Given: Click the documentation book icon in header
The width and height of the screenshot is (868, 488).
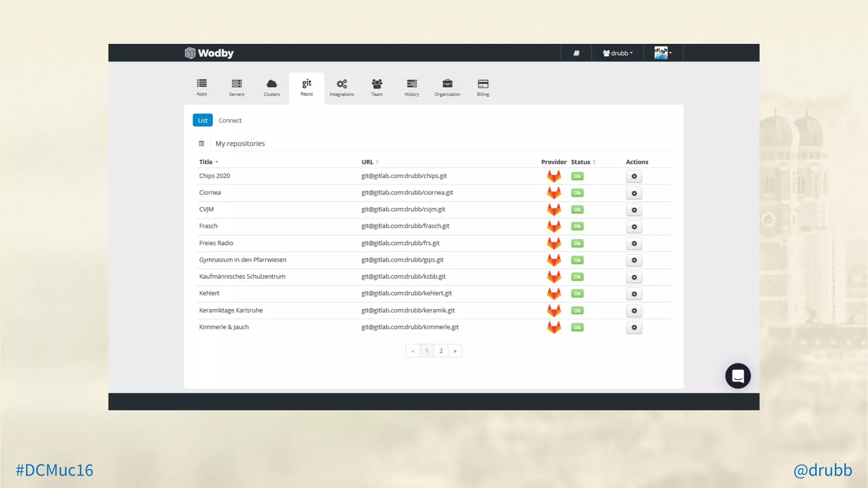Looking at the screenshot, I should pyautogui.click(x=576, y=53).
